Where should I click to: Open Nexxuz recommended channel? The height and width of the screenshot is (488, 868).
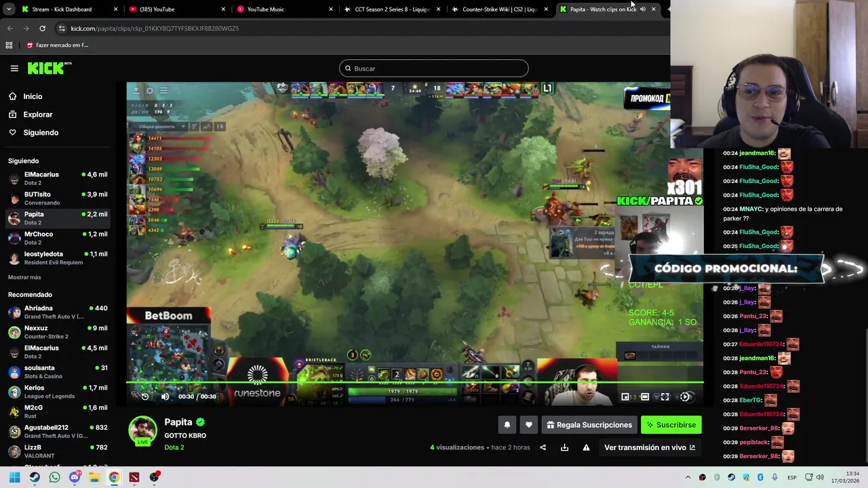[58, 332]
